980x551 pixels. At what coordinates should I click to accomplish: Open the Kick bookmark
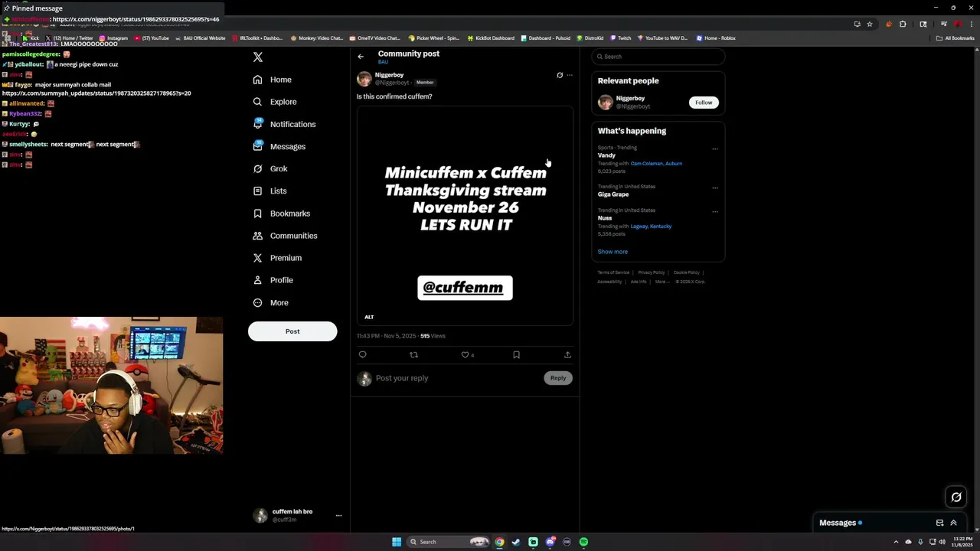31,38
